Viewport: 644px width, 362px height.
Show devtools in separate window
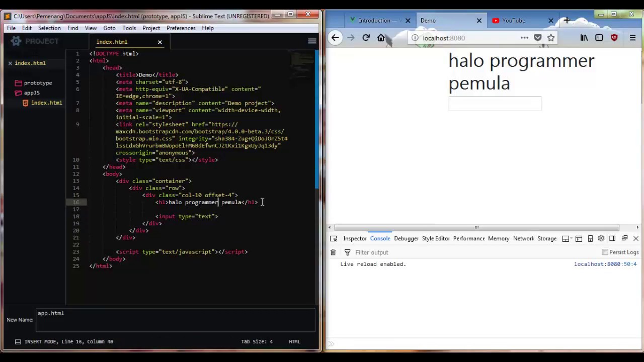point(624,239)
